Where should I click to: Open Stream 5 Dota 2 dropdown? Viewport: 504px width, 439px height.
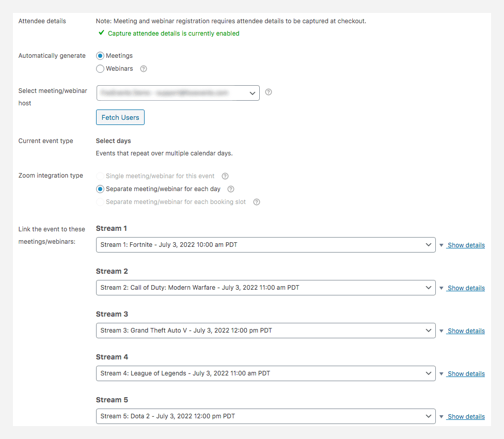click(265, 416)
